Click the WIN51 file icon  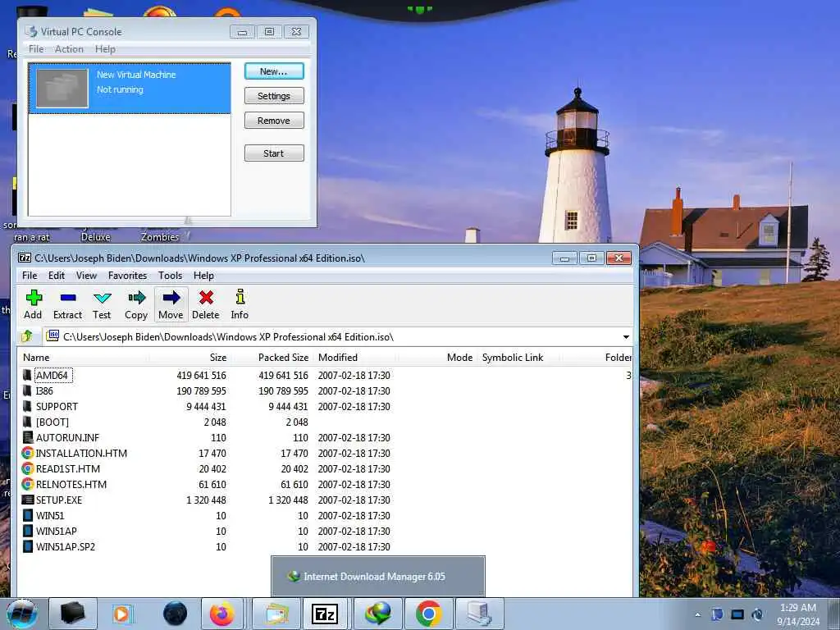coord(27,515)
